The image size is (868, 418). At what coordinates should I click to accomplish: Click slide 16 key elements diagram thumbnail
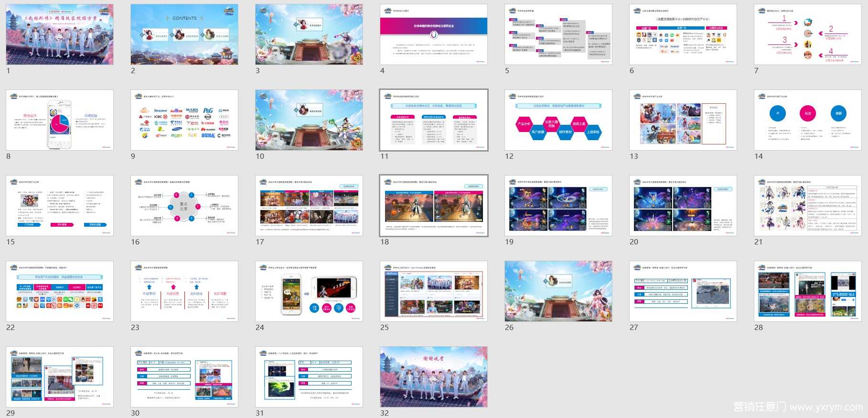[184, 206]
